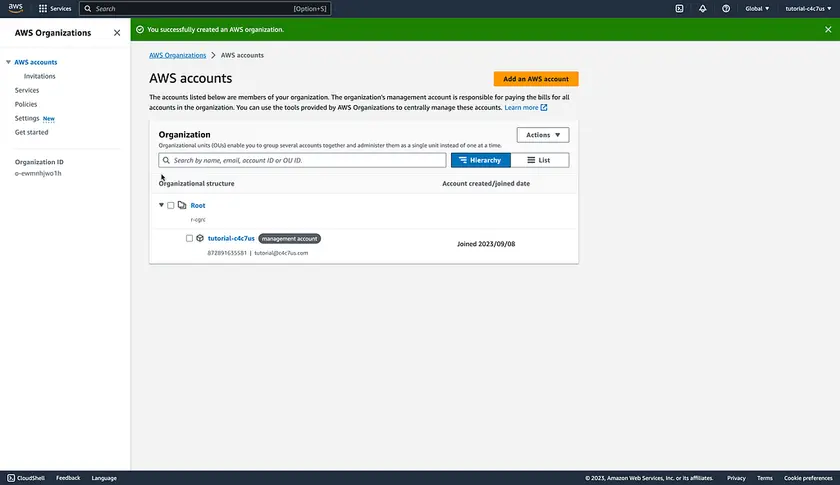This screenshot has width=840, height=485.
Task: Launch CloudShell from the top bar icon
Action: (x=679, y=9)
